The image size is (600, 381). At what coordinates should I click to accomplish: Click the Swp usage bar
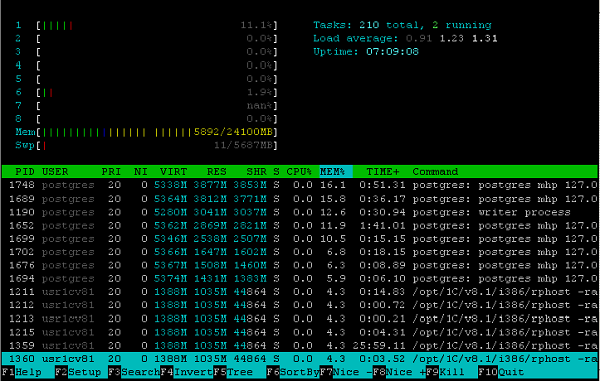point(146,145)
